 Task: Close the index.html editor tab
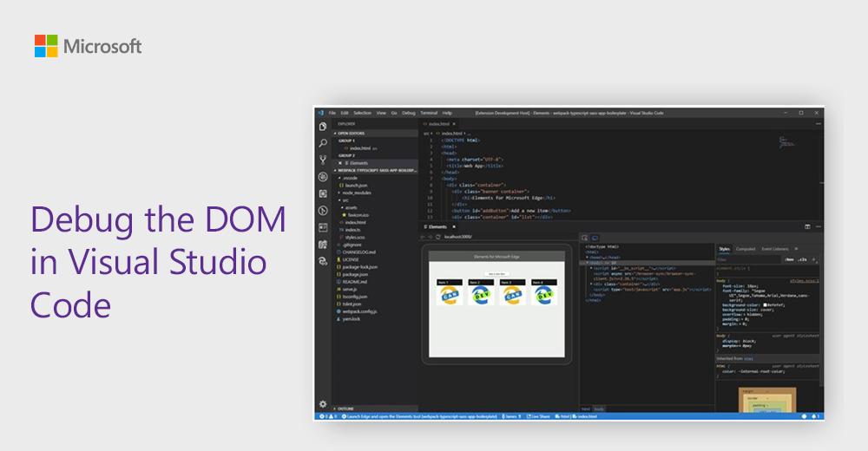click(454, 124)
